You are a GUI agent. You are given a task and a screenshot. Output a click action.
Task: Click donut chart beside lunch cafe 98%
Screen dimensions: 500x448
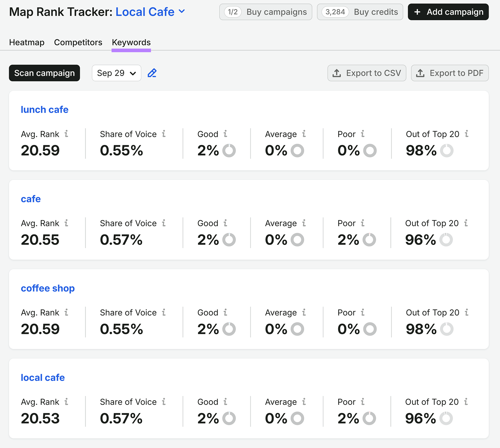click(x=447, y=151)
